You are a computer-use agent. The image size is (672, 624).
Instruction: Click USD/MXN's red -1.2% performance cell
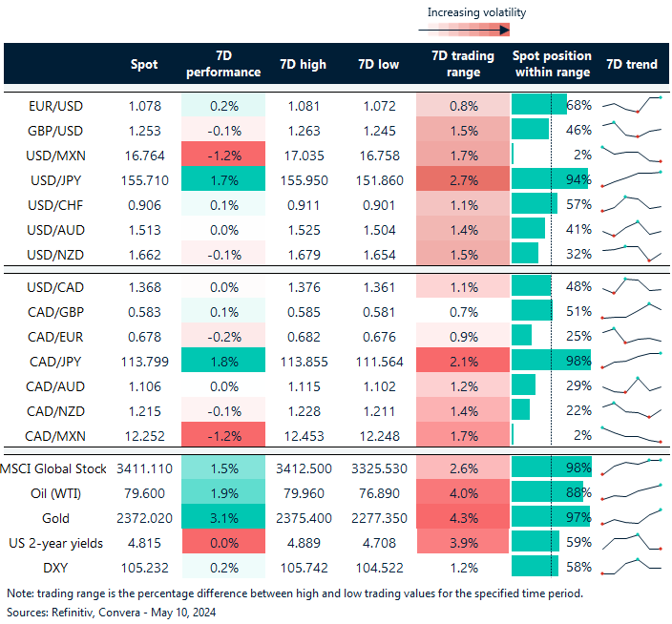click(x=222, y=154)
